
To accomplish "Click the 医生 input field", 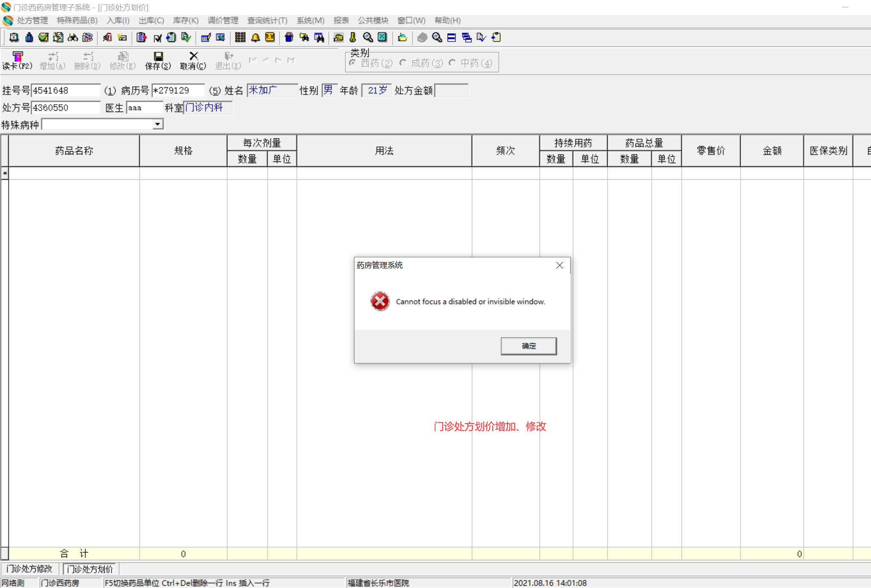I will pyautogui.click(x=144, y=108).
